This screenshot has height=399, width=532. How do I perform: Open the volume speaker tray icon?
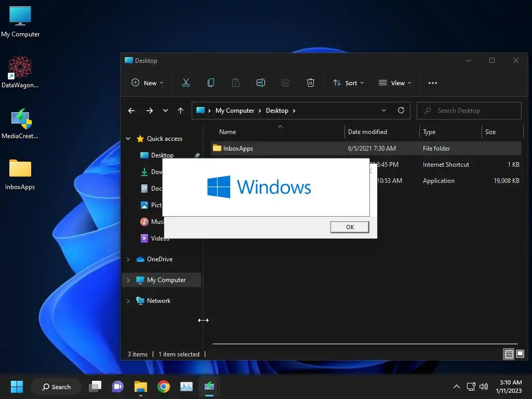pos(484,387)
